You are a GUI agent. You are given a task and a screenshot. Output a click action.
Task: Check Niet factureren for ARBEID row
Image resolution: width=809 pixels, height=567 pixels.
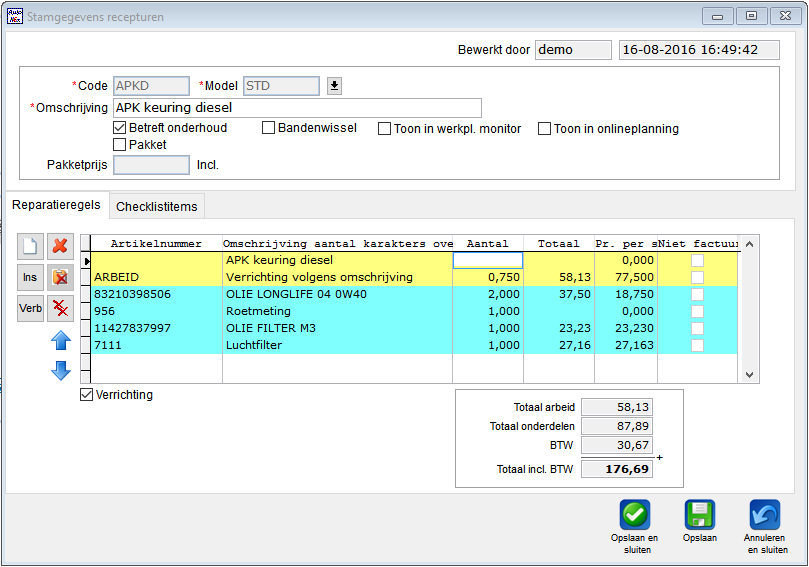coord(698,278)
